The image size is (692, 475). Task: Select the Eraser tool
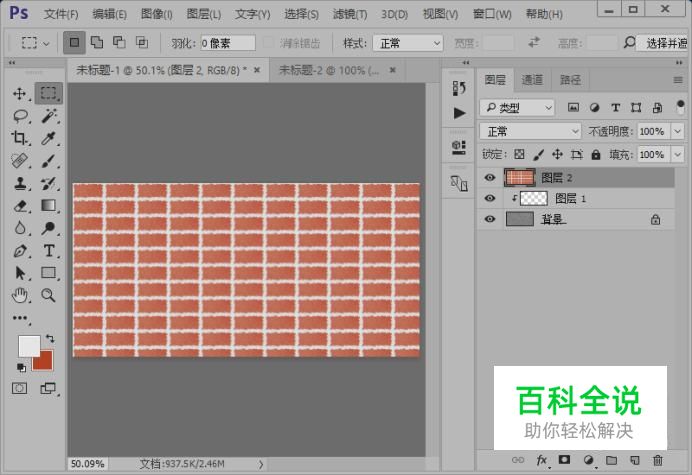[x=20, y=206]
